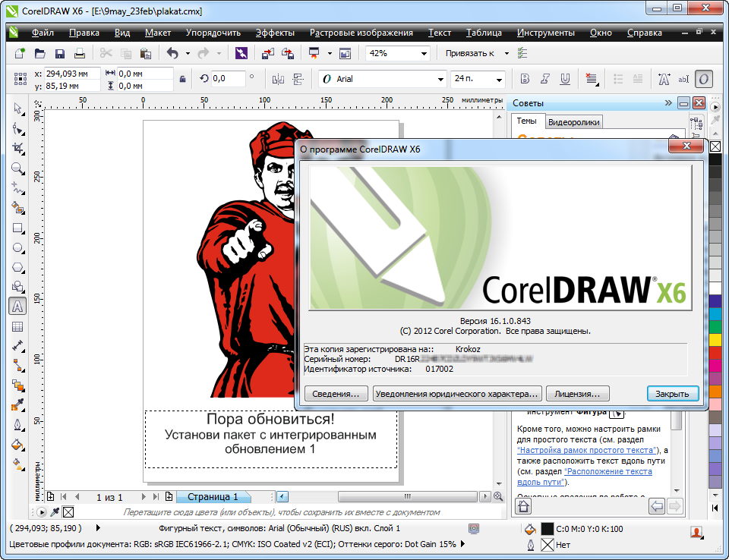The width and height of the screenshot is (729, 560).
Task: Activate the Ellipse tool
Action: pos(17,247)
